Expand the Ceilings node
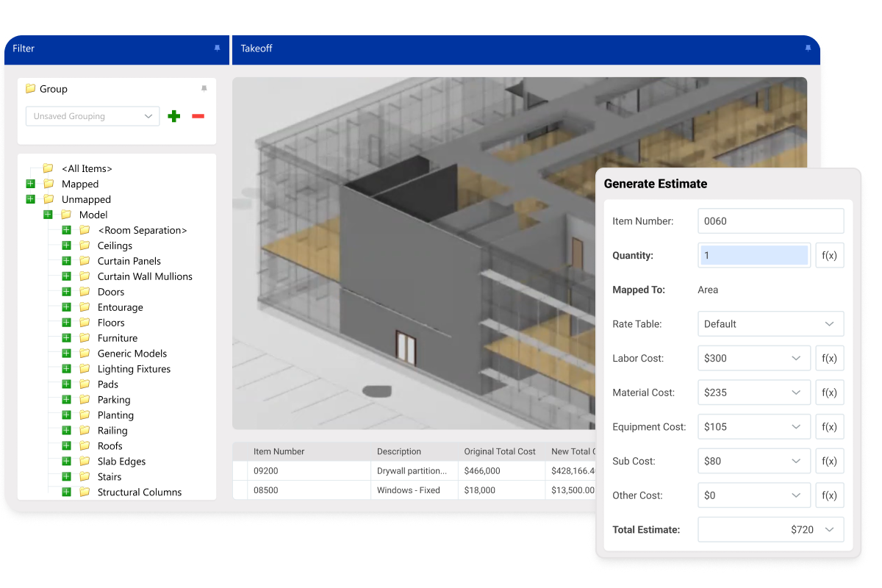This screenshot has height=588, width=882. (66, 245)
